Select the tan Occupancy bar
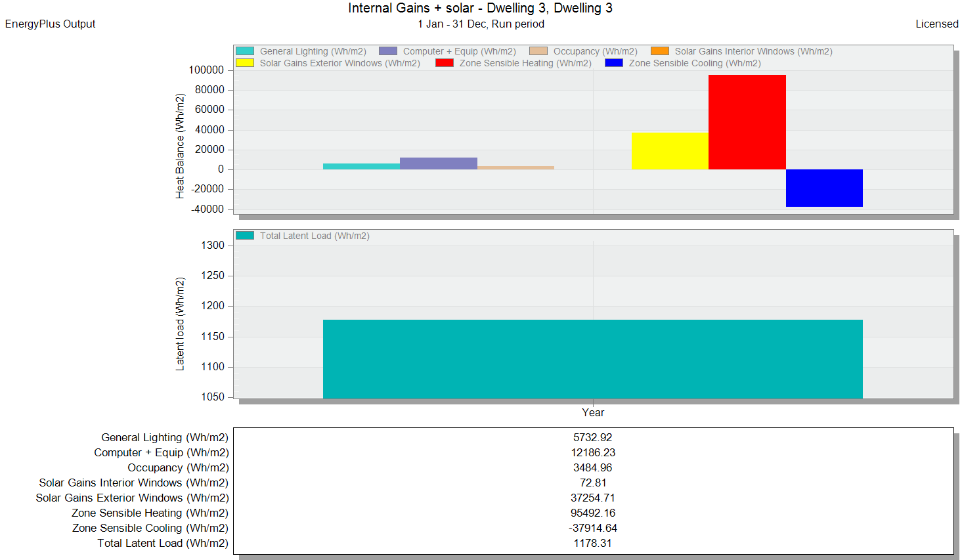Viewport: 962px width, 560px height. coord(515,168)
